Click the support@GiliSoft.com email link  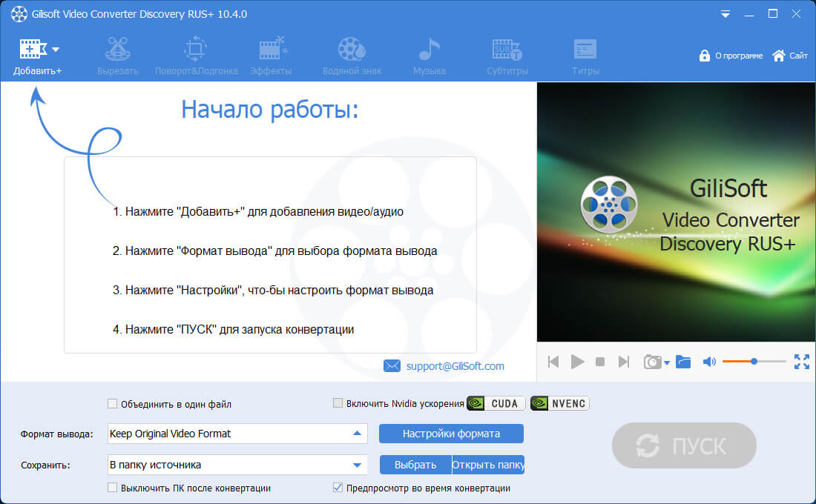pyautogui.click(x=455, y=366)
